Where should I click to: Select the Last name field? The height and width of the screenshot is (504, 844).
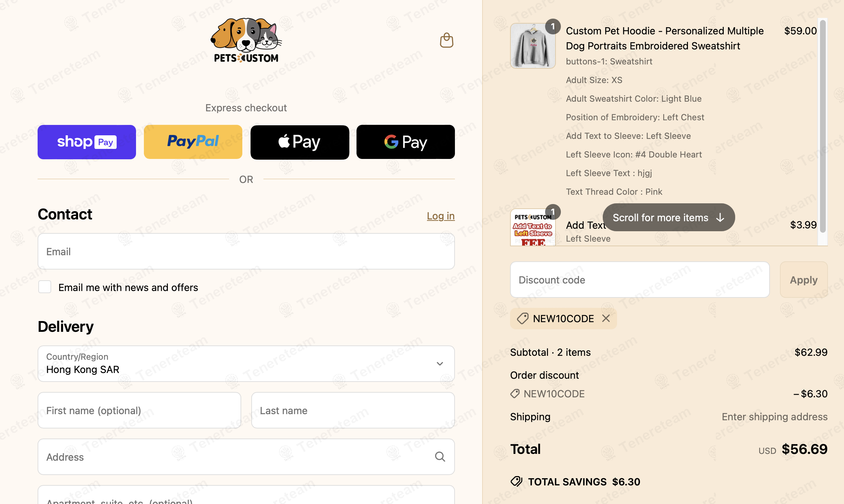(x=353, y=410)
